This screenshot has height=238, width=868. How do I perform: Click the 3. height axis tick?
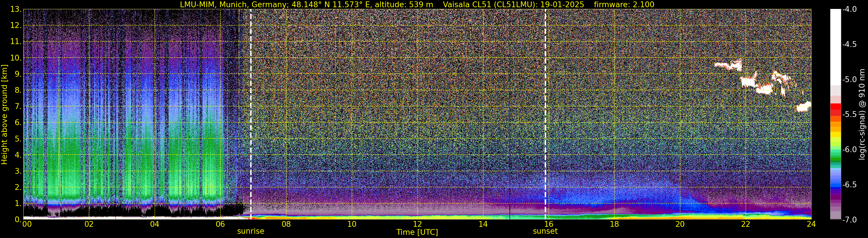click(18, 171)
